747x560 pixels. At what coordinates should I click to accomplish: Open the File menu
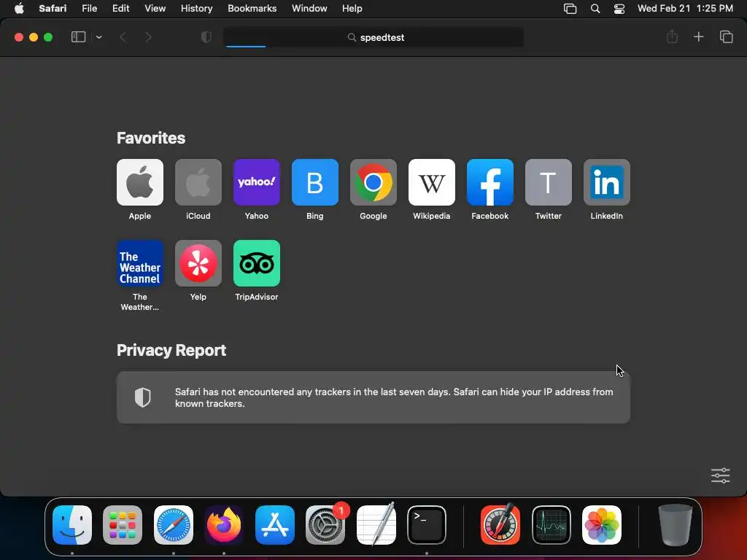pyautogui.click(x=90, y=9)
